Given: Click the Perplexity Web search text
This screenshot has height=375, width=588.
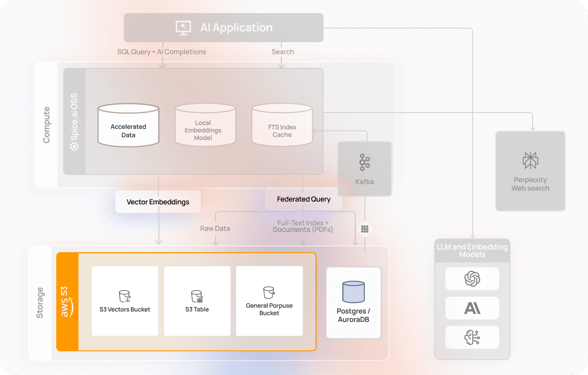Looking at the screenshot, I should coord(530,184).
